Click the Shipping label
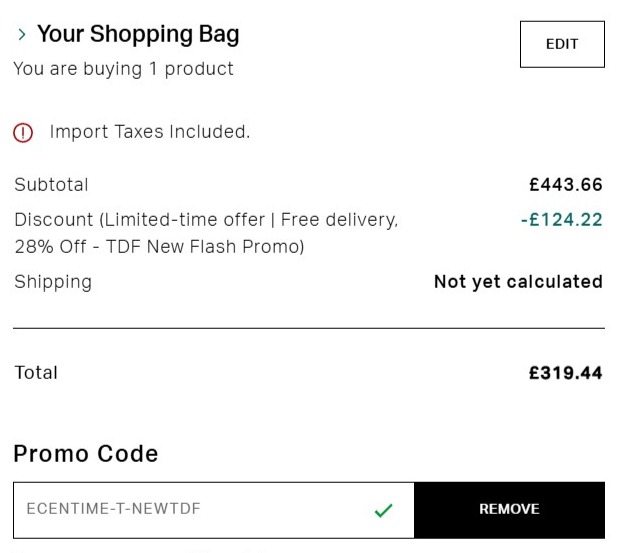Image resolution: width=623 pixels, height=553 pixels. (53, 282)
